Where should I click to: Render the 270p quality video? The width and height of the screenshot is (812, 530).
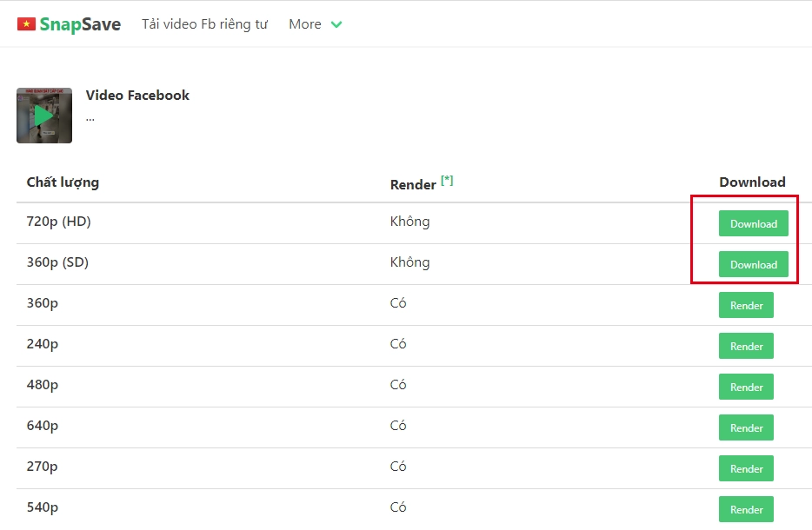(746, 468)
